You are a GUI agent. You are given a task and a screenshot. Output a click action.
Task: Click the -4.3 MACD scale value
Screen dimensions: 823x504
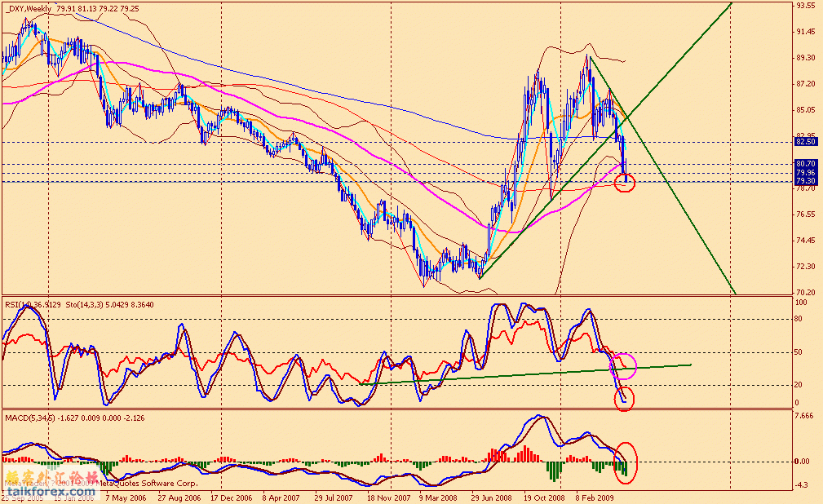tap(802, 485)
